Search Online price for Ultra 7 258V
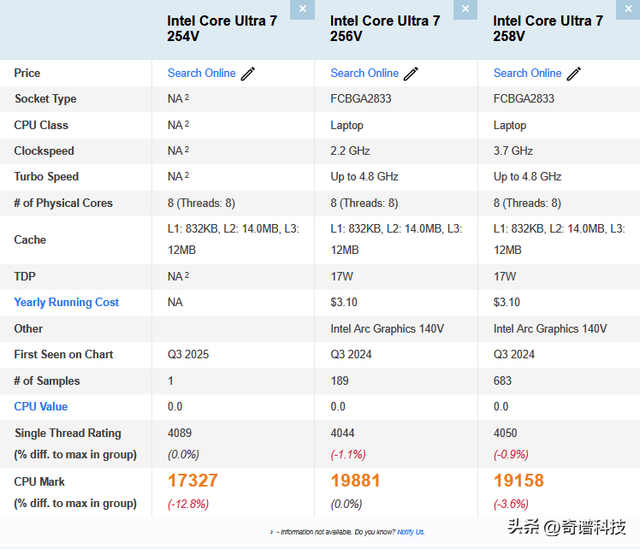Screen dimensions: 640x549 (527, 73)
